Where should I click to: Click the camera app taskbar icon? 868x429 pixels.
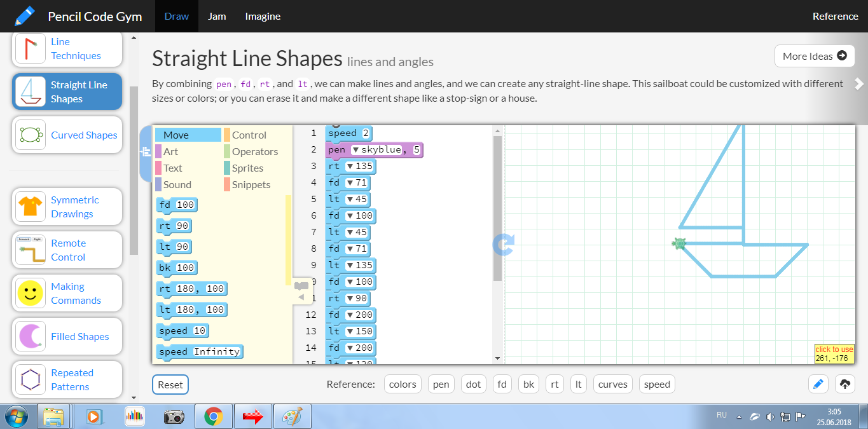(x=174, y=417)
